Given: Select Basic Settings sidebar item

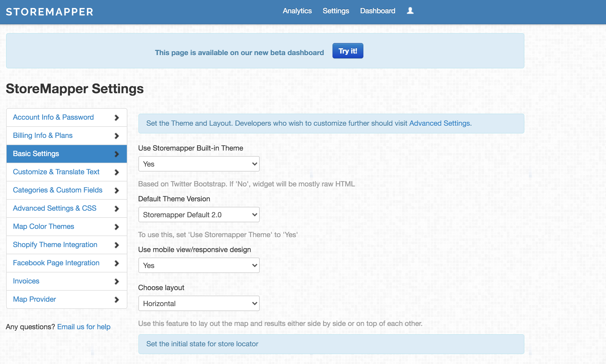Looking at the screenshot, I should (x=66, y=154).
